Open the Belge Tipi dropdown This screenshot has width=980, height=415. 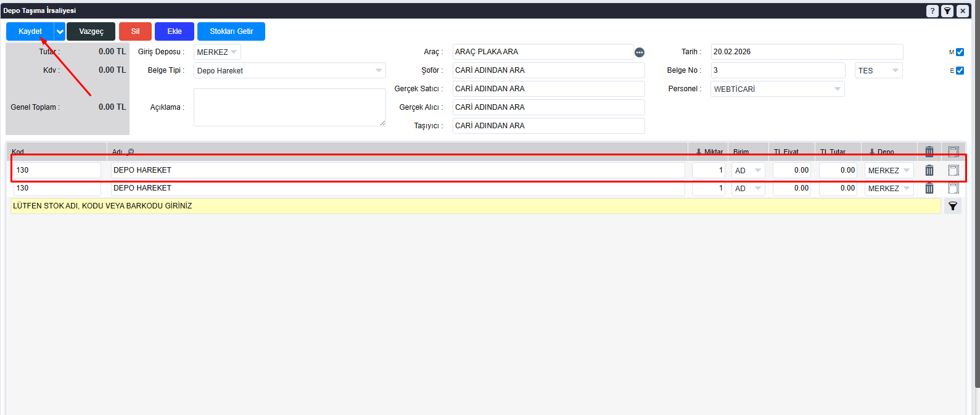tap(289, 70)
